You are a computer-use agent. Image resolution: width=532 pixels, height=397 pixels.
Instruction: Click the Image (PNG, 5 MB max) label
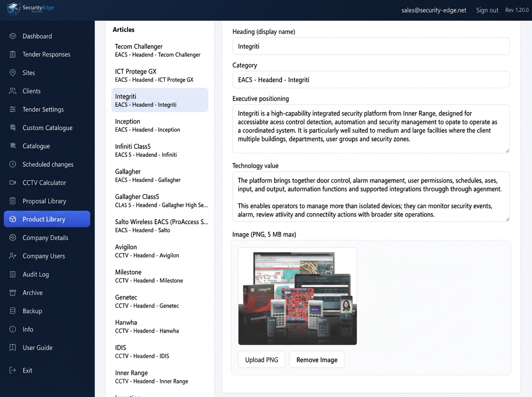click(x=264, y=234)
